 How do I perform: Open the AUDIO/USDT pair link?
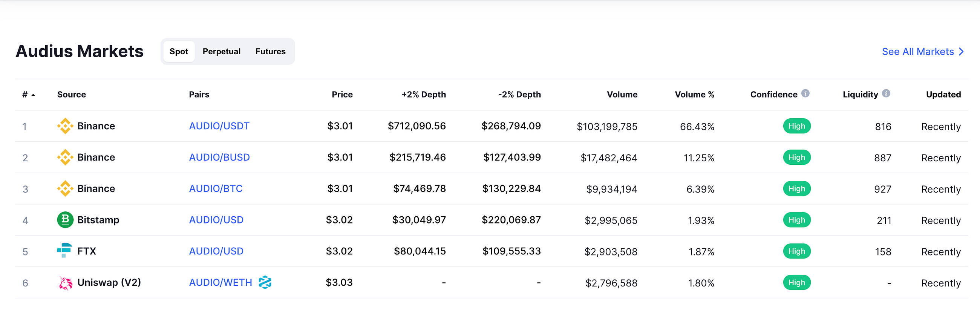(219, 126)
